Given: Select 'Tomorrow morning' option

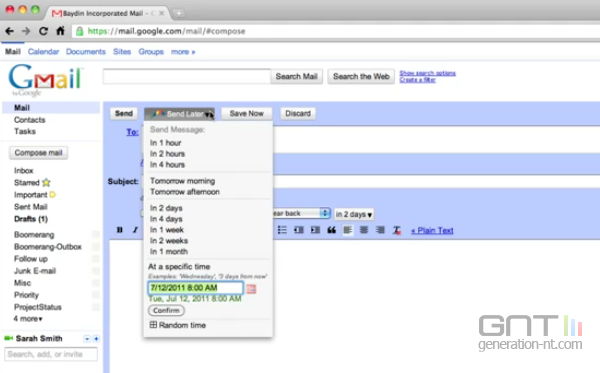Looking at the screenshot, I should click(x=183, y=181).
